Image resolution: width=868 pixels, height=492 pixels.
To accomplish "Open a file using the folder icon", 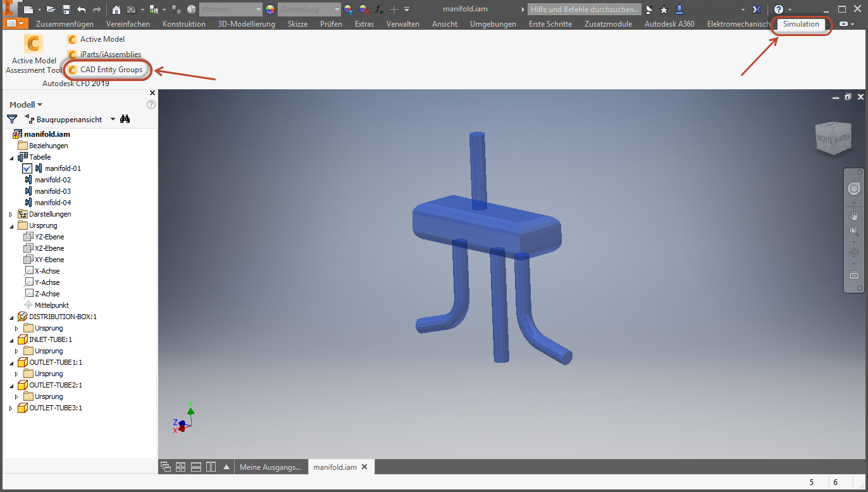I will (x=51, y=9).
